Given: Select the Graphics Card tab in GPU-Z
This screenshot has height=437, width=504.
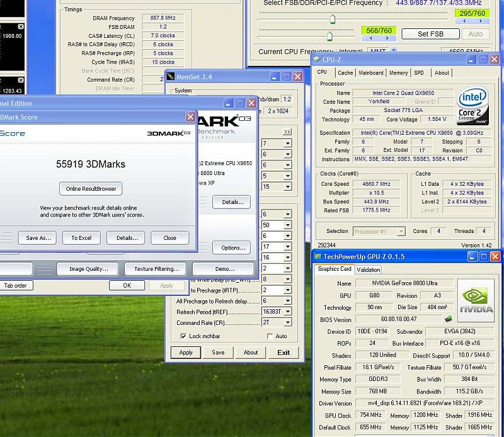Looking at the screenshot, I should point(335,269).
